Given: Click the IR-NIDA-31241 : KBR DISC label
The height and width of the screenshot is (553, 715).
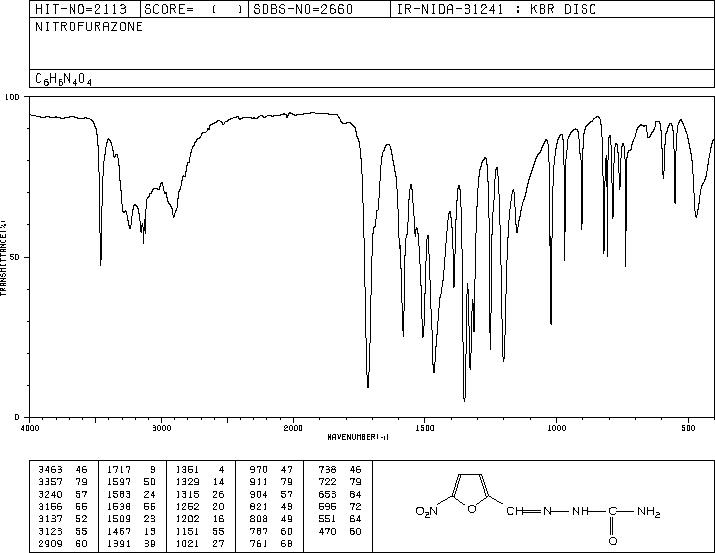Looking at the screenshot, I should point(496,9).
